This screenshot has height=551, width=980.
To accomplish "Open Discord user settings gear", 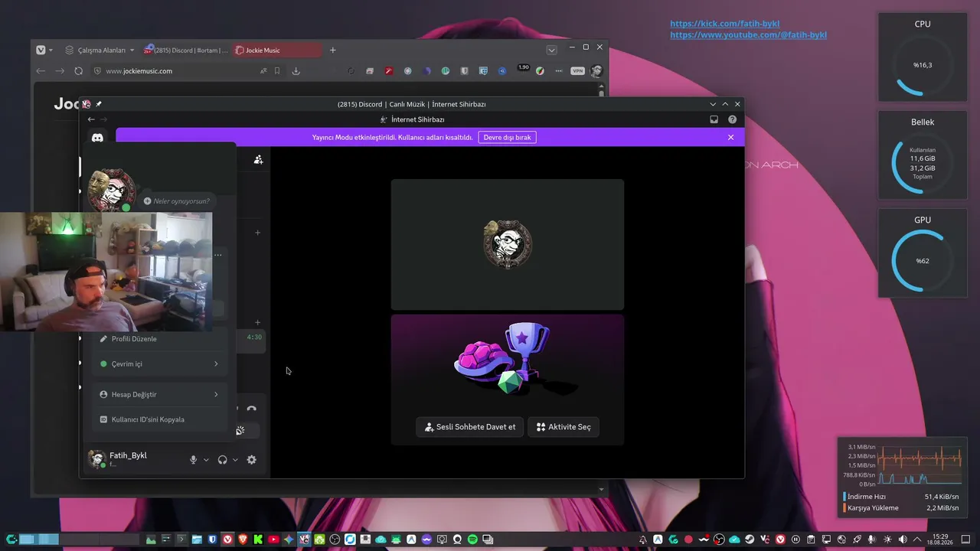I will pos(251,460).
